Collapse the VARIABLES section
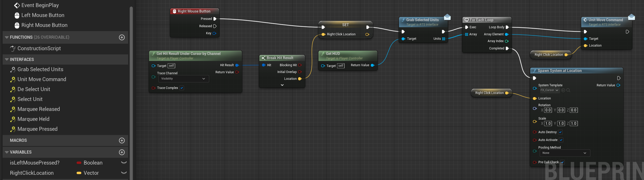The width and height of the screenshot is (644, 180). pyautogui.click(x=7, y=152)
